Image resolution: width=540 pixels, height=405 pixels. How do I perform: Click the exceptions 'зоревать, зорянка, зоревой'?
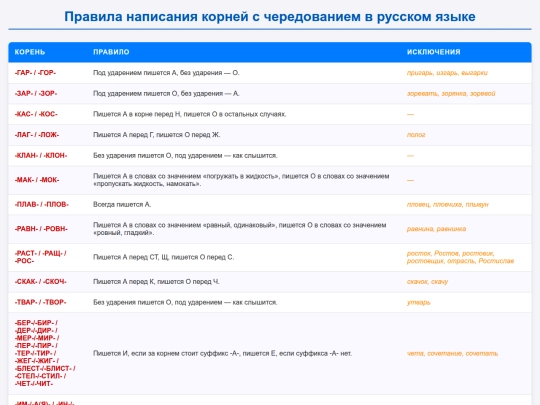[x=451, y=93]
